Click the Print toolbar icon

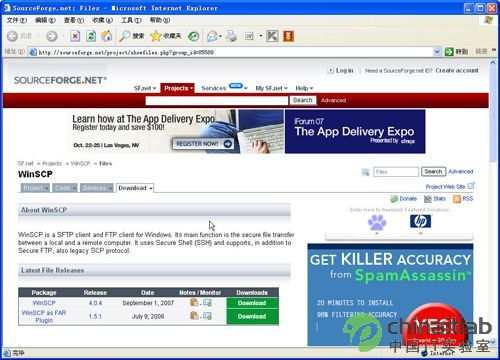[232, 36]
